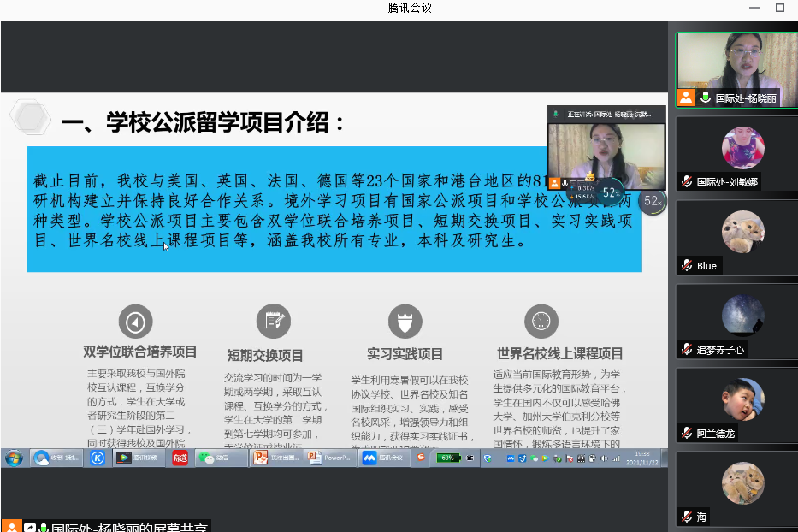Click 追梦赤子心 muted microphone indicator
The image size is (798, 532).
[686, 350]
